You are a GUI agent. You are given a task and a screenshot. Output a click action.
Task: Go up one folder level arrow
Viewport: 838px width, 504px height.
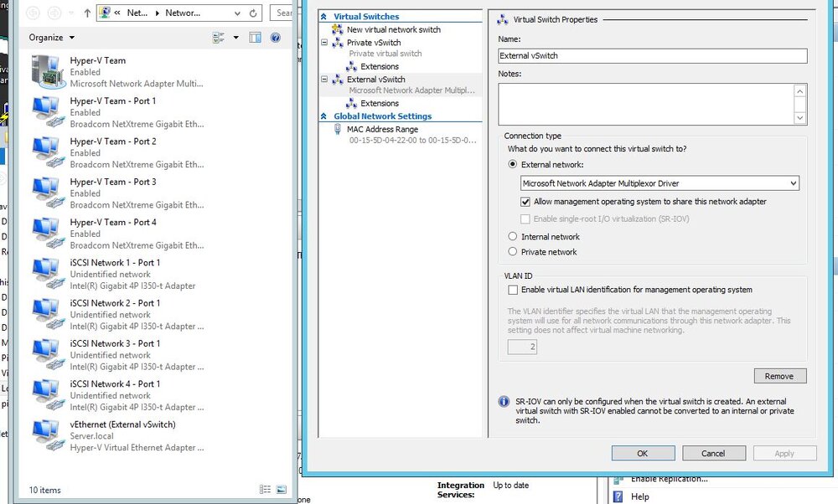[x=87, y=13]
